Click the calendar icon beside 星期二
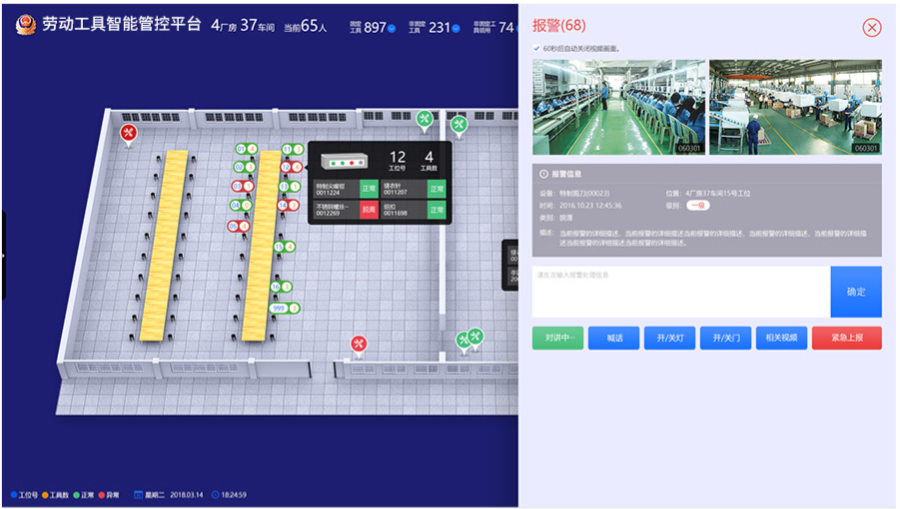This screenshot has height=509, width=900. click(x=138, y=495)
